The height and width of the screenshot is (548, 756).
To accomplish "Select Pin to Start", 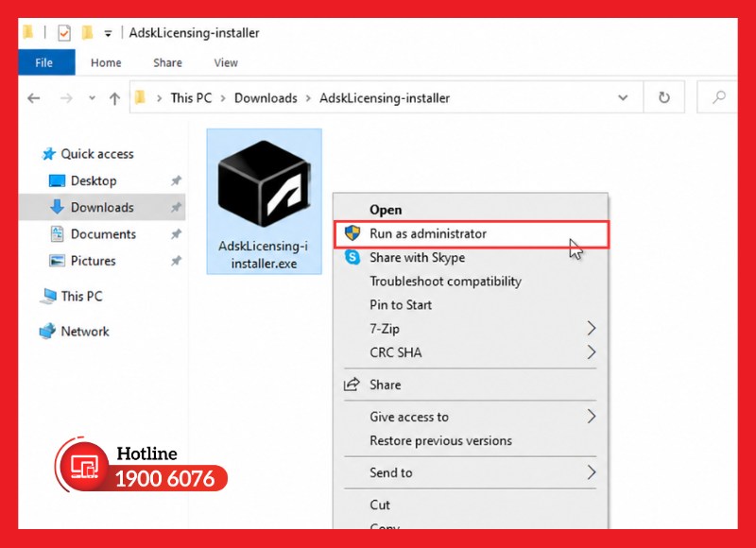I will (471, 304).
